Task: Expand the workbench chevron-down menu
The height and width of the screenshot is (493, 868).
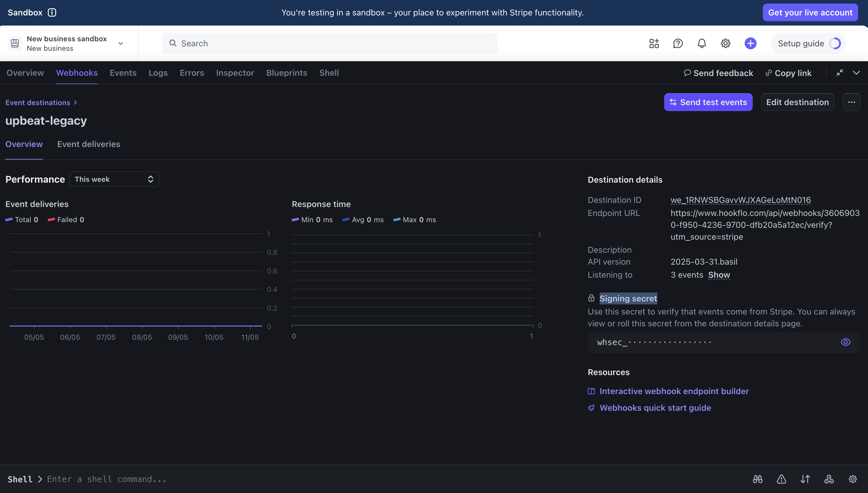Action: [856, 73]
